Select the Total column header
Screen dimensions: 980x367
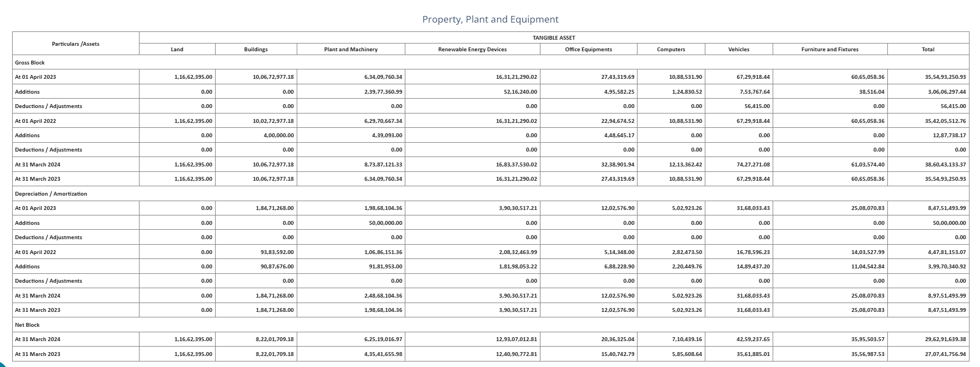pyautogui.click(x=928, y=50)
